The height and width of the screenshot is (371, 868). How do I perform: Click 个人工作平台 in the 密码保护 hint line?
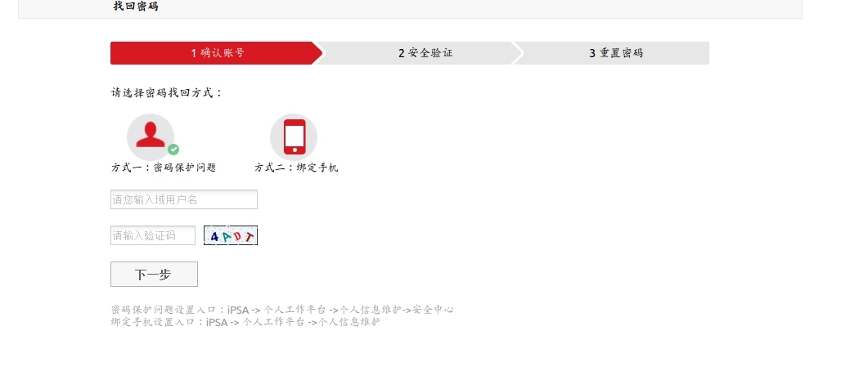pos(295,310)
